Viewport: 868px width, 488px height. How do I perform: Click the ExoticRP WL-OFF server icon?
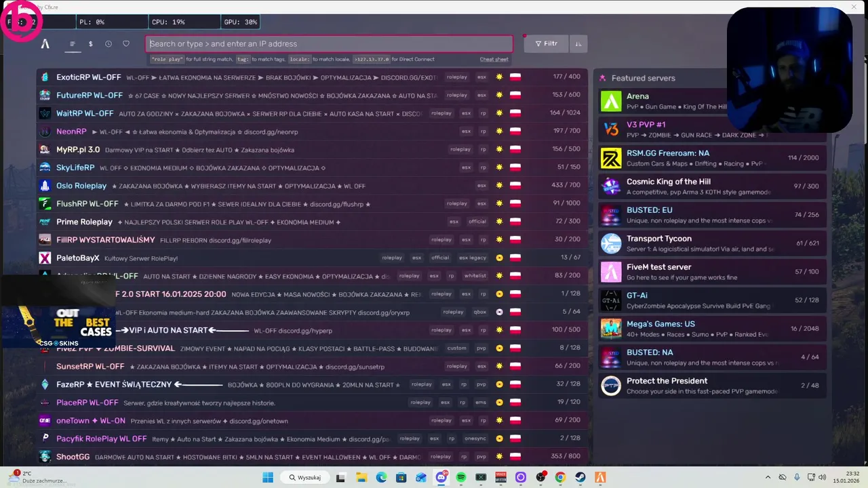45,77
